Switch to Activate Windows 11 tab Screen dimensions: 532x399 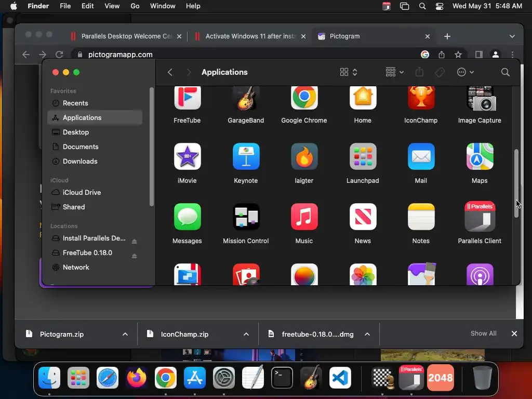tap(250, 36)
